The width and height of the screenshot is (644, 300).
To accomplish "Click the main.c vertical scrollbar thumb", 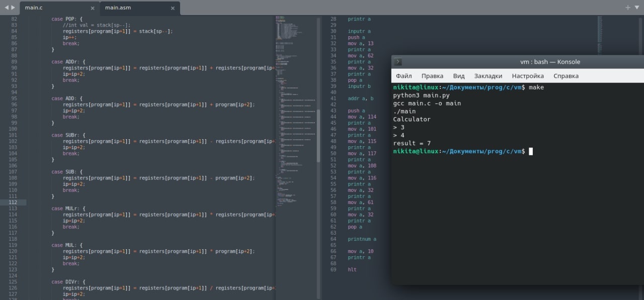I will [318, 136].
